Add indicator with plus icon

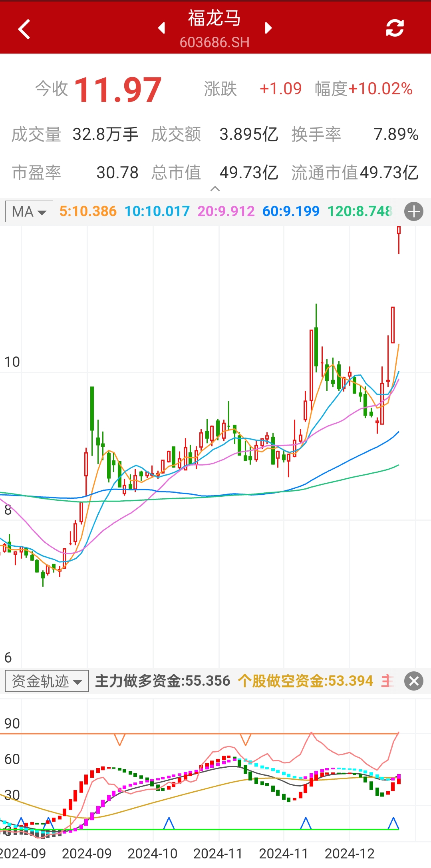pyautogui.click(x=414, y=211)
